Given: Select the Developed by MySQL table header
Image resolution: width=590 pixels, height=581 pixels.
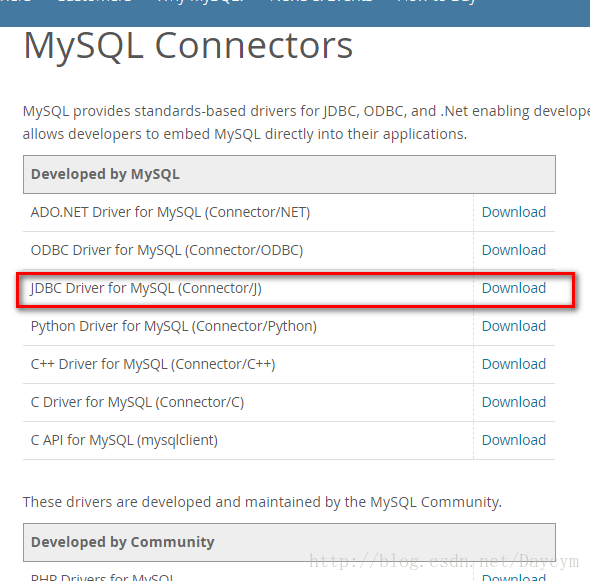Looking at the screenshot, I should coord(289,175).
